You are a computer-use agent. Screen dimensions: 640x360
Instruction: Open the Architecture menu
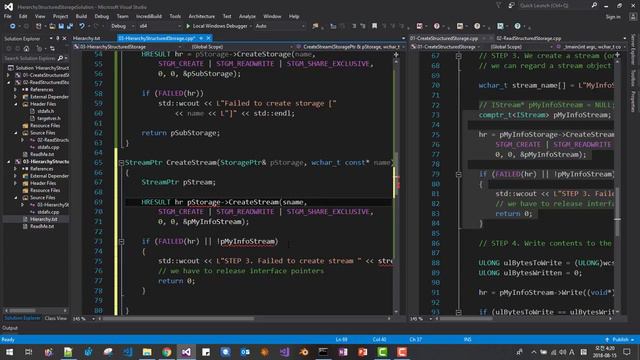pos(202,16)
